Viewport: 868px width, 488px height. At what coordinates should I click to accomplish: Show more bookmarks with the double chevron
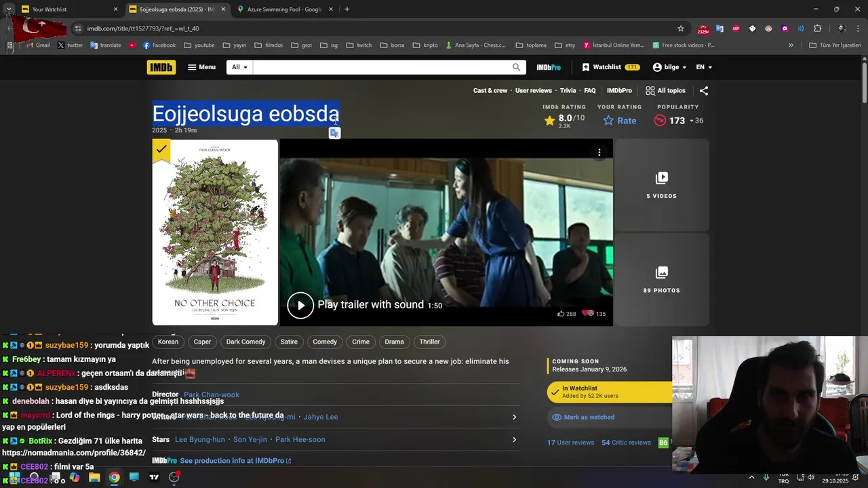(791, 45)
